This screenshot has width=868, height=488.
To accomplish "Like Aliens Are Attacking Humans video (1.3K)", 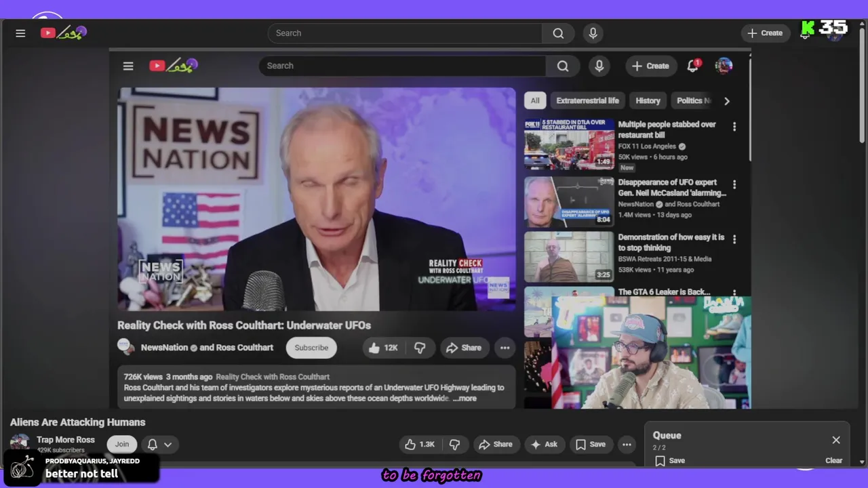I will tap(420, 445).
